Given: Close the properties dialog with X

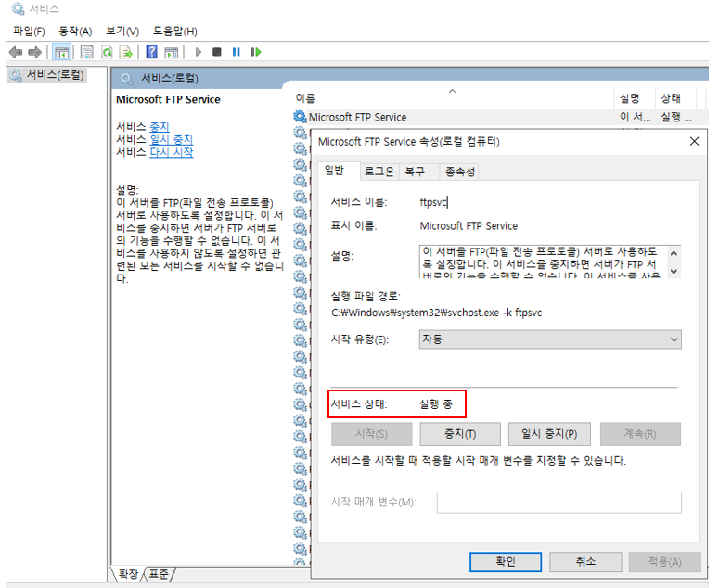Looking at the screenshot, I should point(694,142).
